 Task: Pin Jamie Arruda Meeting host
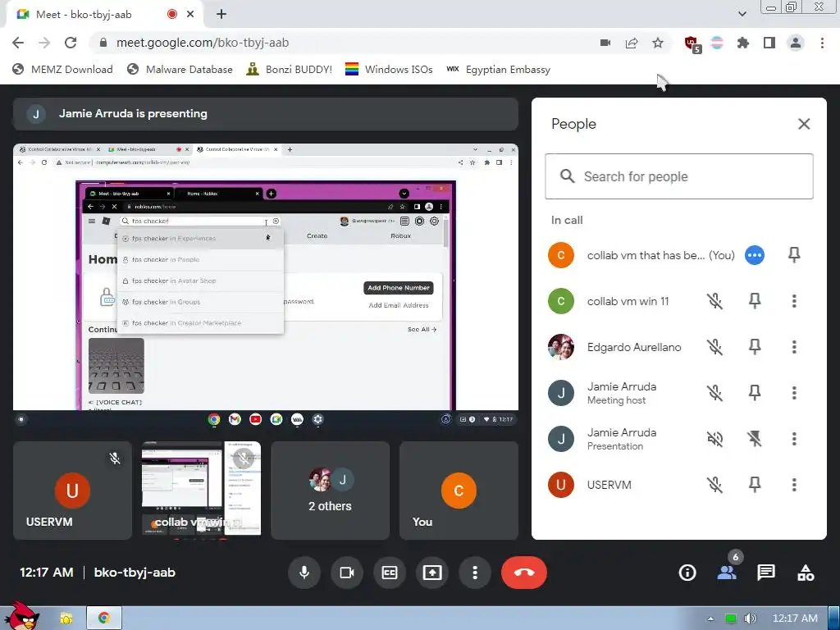tap(755, 393)
